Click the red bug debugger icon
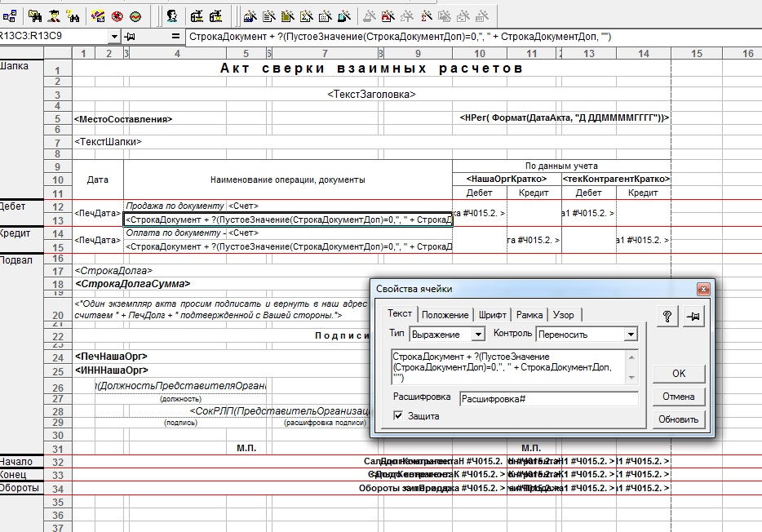Image resolution: width=762 pixels, height=532 pixels. point(117,16)
